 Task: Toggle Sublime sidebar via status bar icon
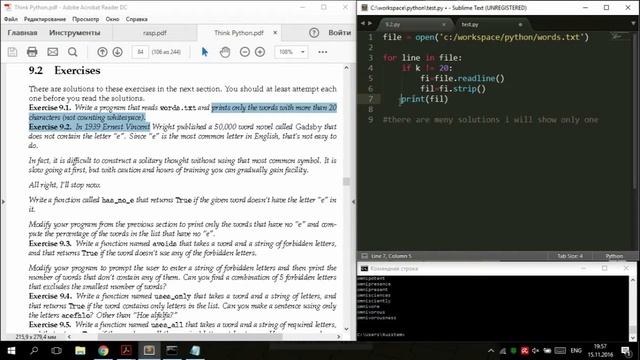click(364, 256)
